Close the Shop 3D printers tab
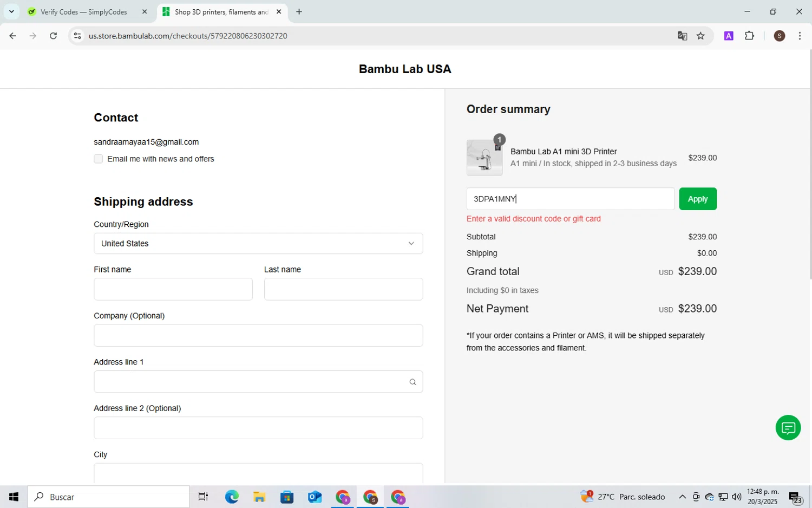 click(x=279, y=11)
